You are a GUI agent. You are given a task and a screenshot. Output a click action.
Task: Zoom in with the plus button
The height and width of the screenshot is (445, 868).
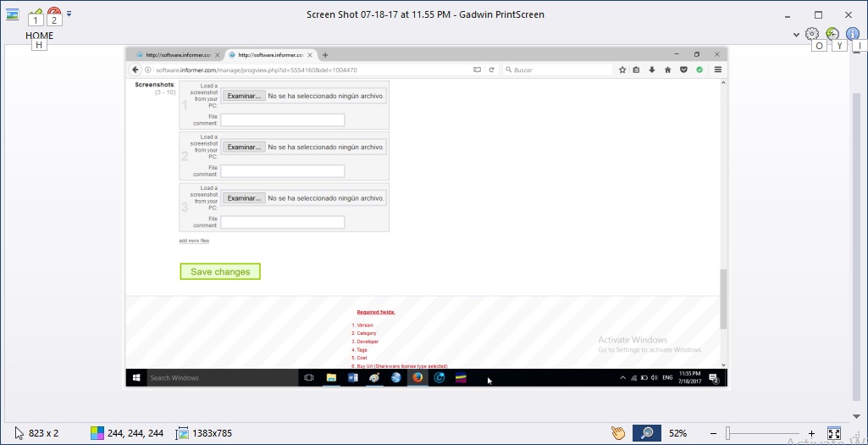click(811, 433)
